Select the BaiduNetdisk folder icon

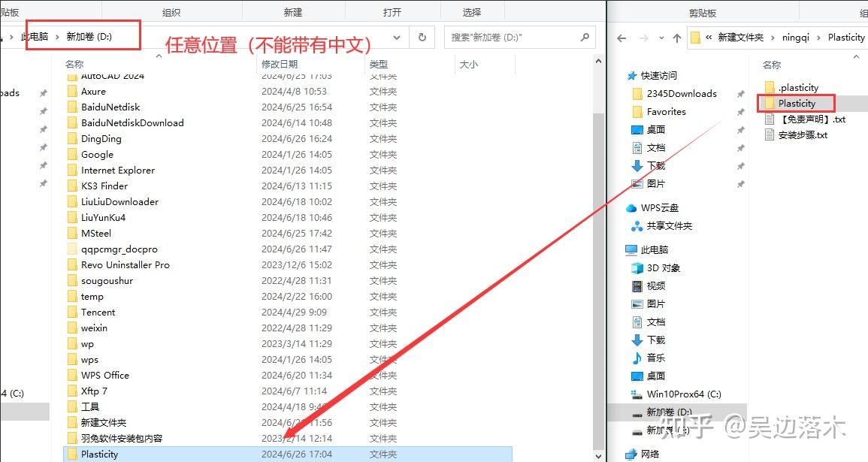click(72, 107)
